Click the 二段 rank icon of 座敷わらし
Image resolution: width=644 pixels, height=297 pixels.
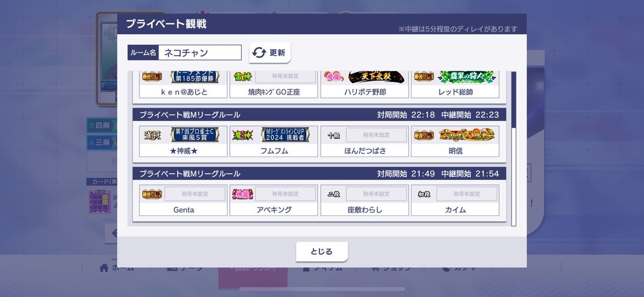click(334, 194)
